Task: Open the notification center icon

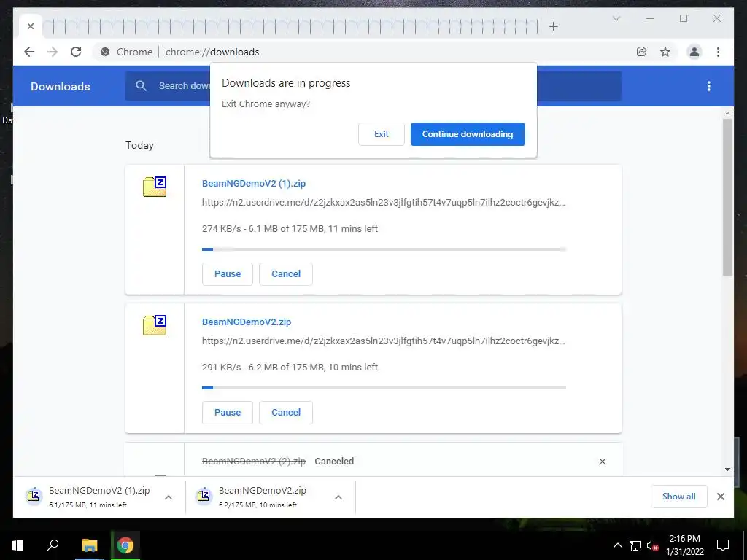Action: 723,545
